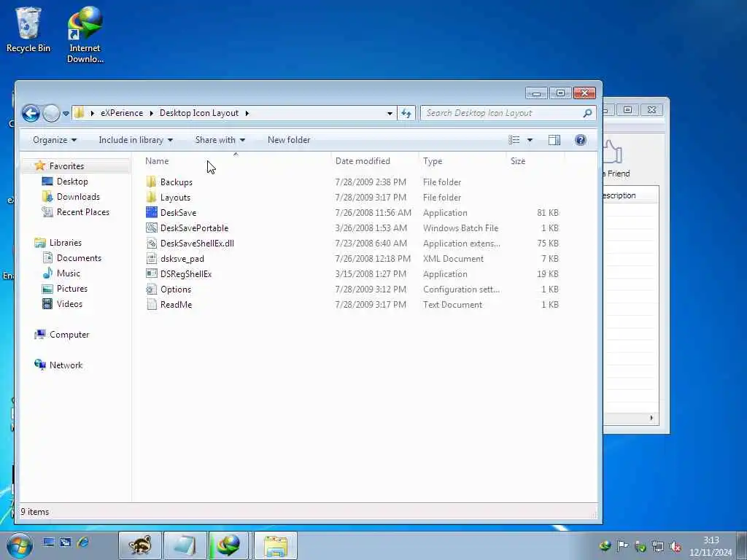This screenshot has width=747, height=560.
Task: Open the Organize menu
Action: [55, 140]
